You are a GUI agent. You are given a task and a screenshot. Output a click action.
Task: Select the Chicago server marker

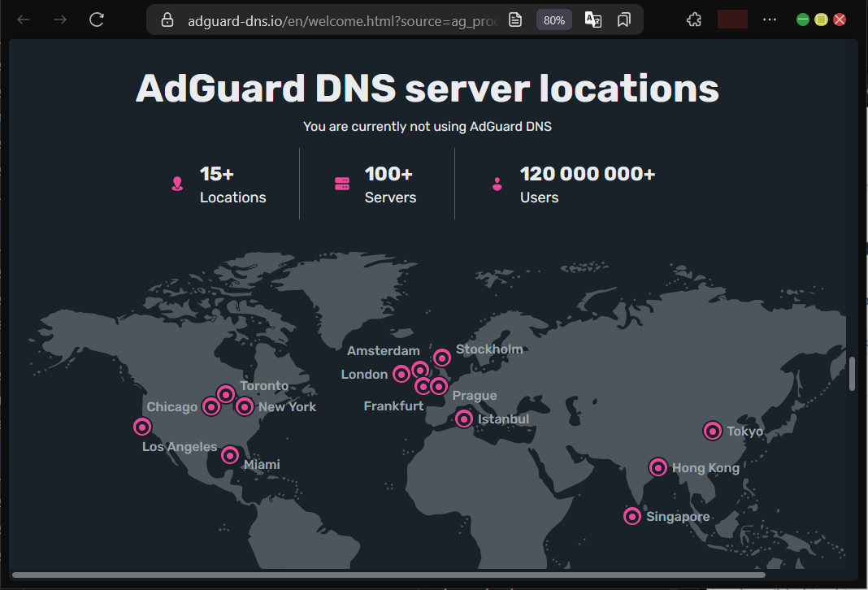pyautogui.click(x=211, y=406)
